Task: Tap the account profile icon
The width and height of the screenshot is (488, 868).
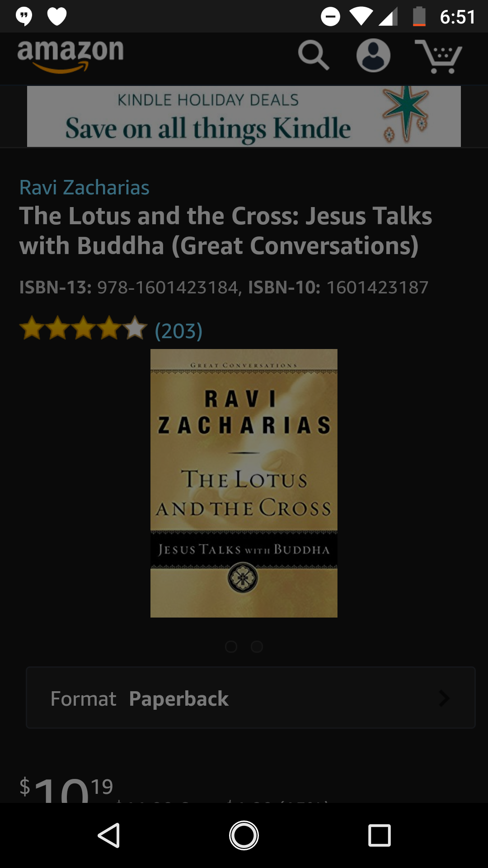Action: point(373,56)
